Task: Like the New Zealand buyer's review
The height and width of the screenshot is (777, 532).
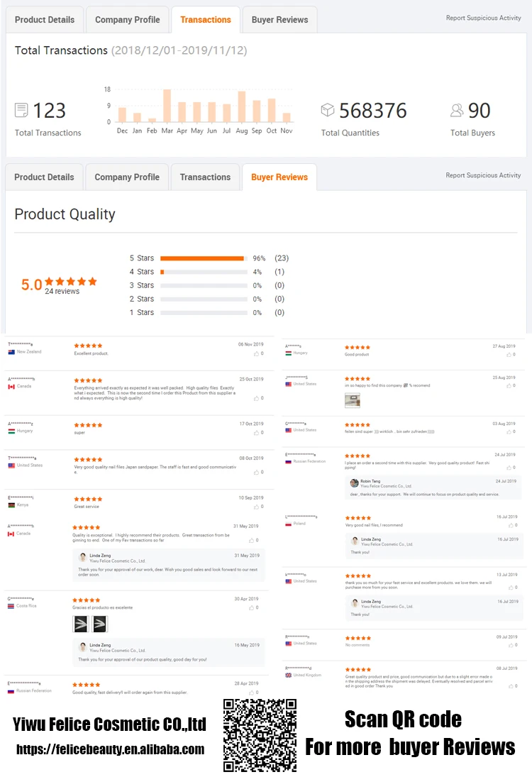Action: click(x=257, y=353)
